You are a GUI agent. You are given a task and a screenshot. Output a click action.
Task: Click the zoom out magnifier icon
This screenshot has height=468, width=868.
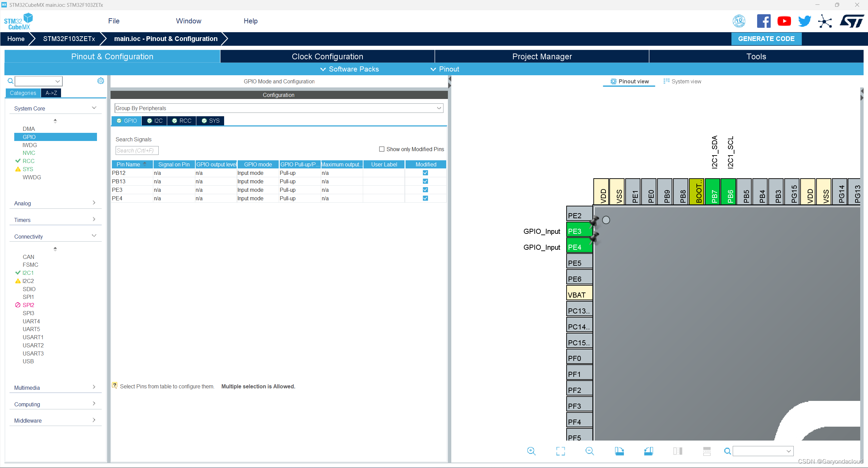pyautogui.click(x=590, y=451)
